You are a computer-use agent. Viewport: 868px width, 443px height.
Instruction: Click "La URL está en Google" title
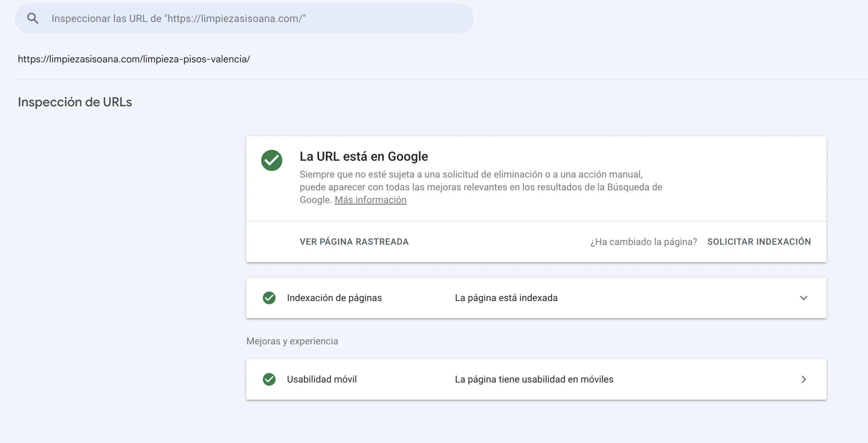pos(364,156)
